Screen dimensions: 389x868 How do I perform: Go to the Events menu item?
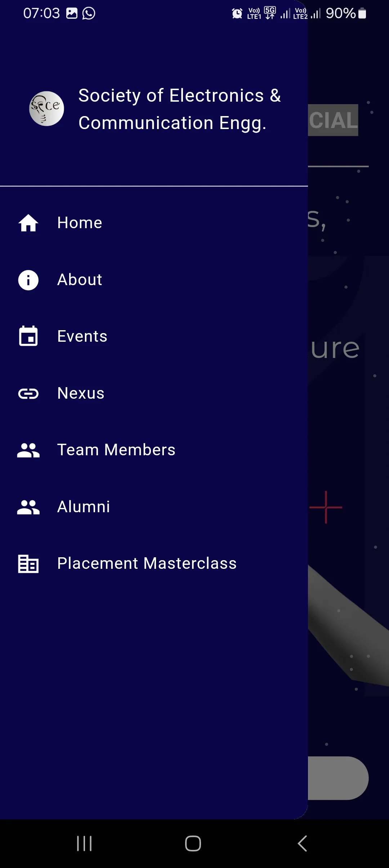tap(154, 336)
